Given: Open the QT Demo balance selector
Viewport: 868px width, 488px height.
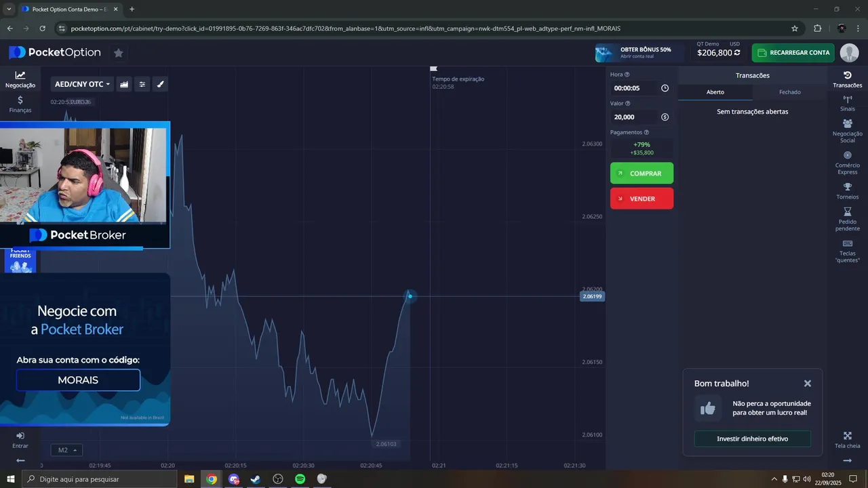Looking at the screenshot, I should [x=718, y=49].
